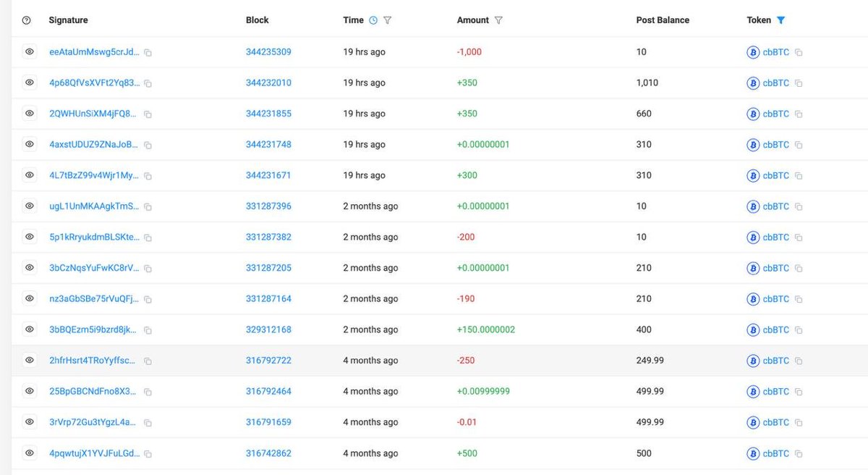Copy signature ugL1UnMKAAgkTmS
This screenshot has width=868, height=475.
[x=148, y=206]
